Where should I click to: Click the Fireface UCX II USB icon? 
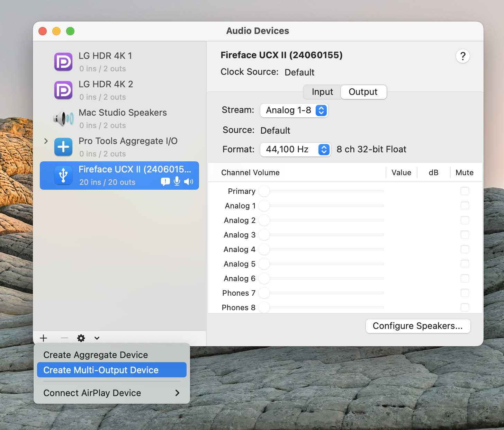(x=63, y=175)
